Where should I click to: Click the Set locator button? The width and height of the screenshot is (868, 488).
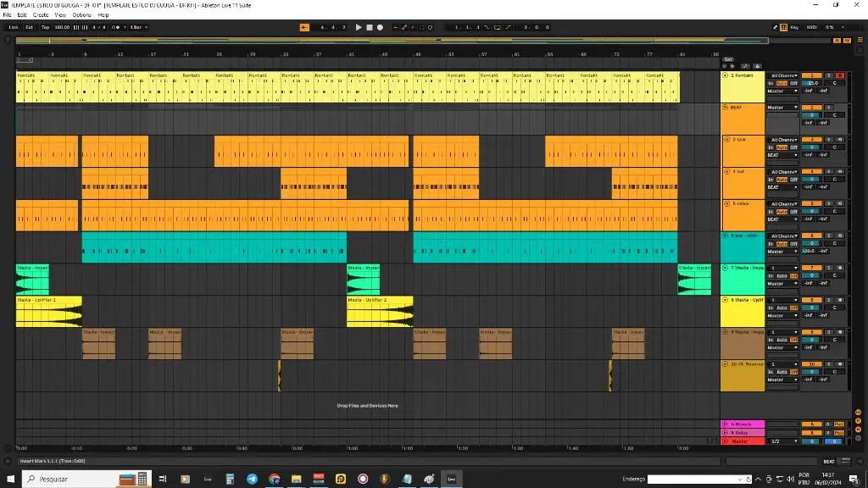click(728, 58)
